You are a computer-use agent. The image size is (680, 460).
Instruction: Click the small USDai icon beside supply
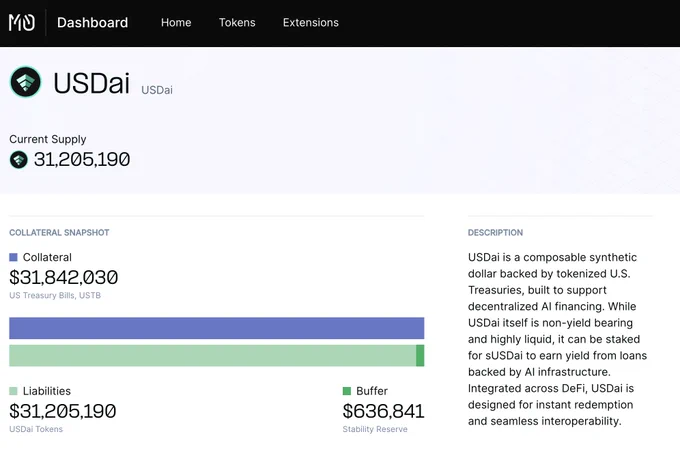19,160
